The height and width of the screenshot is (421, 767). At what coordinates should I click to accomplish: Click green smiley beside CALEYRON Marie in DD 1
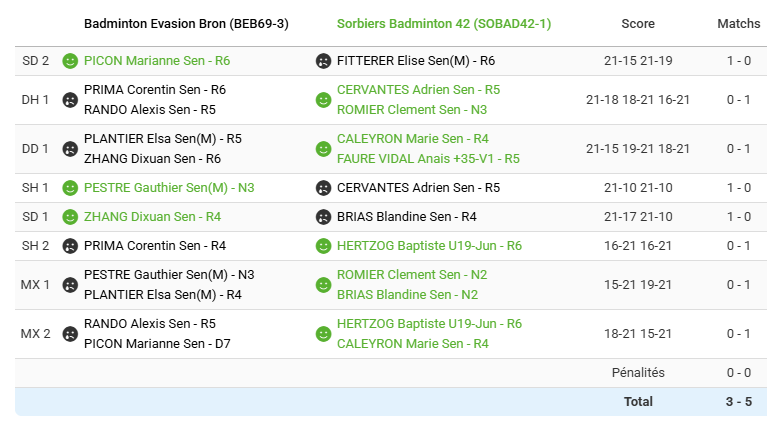pyautogui.click(x=323, y=149)
